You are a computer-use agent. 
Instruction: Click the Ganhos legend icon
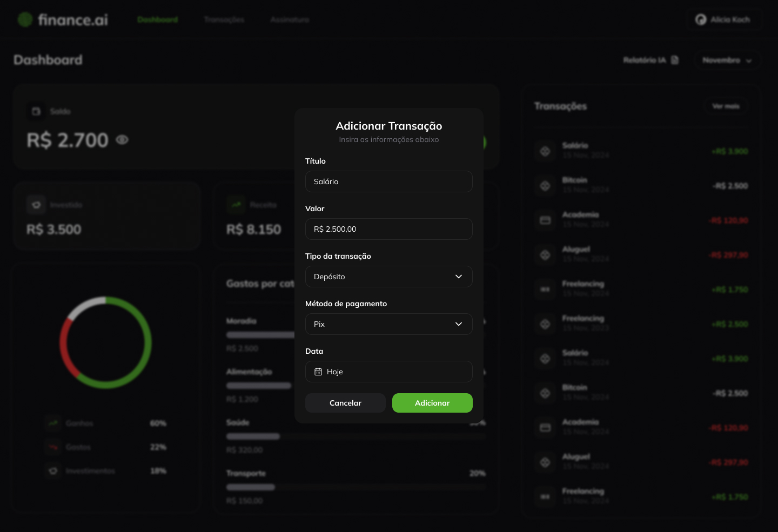click(x=53, y=423)
